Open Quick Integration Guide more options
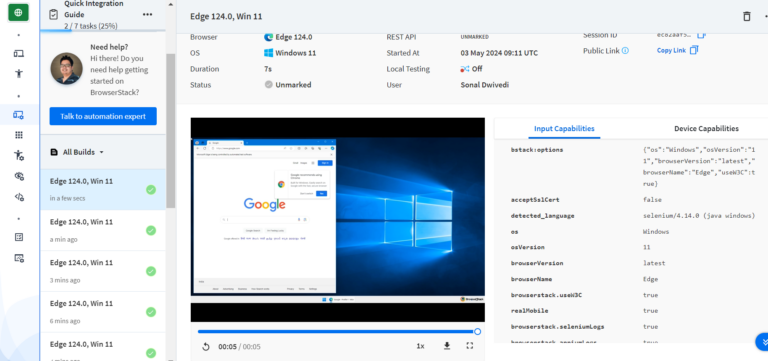Screen dimensions: 768x361 pyautogui.click(x=147, y=15)
